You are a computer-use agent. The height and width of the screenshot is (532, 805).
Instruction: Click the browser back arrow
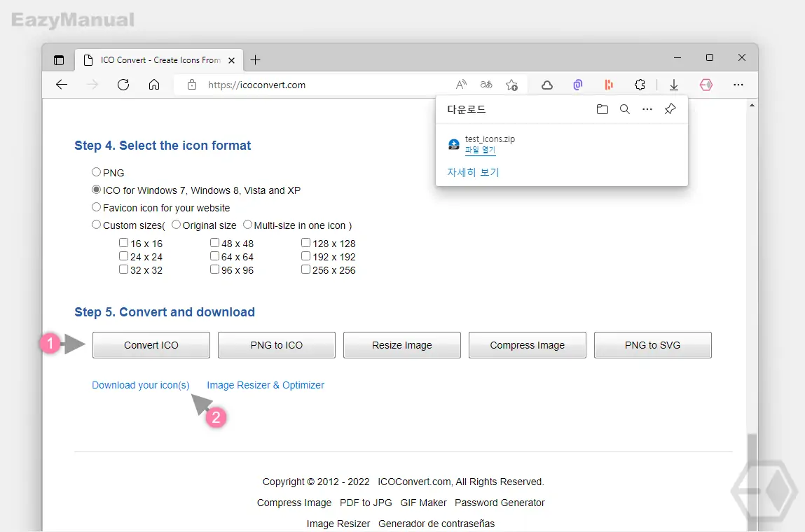point(62,85)
